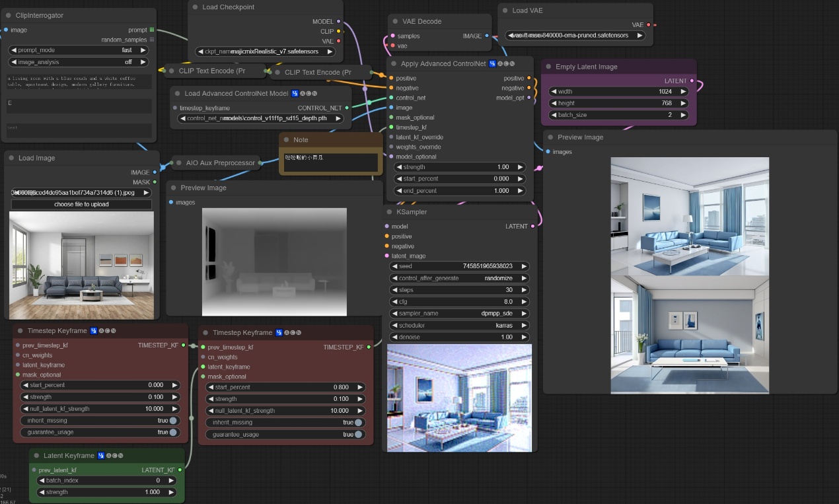
Task: Click the seed value field in KSampler
Action: coord(460,266)
